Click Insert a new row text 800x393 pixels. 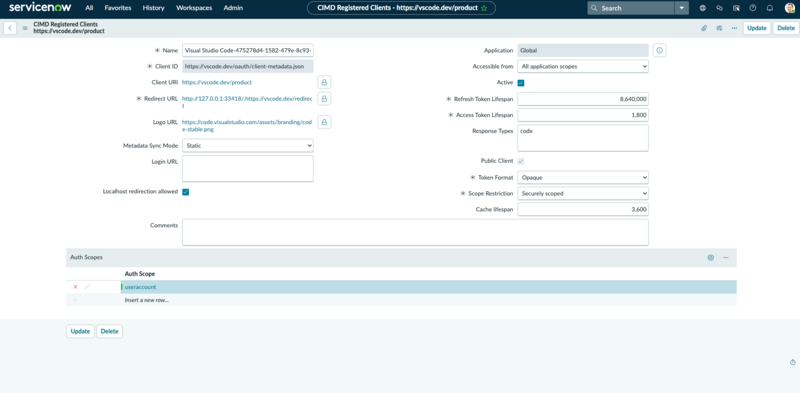(x=146, y=300)
